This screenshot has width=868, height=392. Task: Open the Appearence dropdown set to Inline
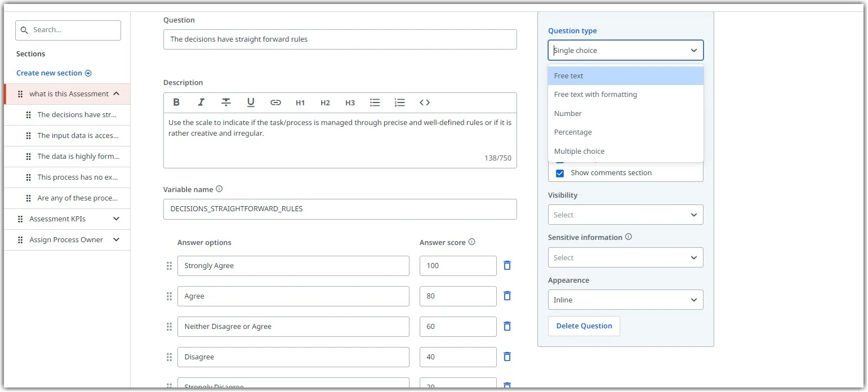coord(625,300)
